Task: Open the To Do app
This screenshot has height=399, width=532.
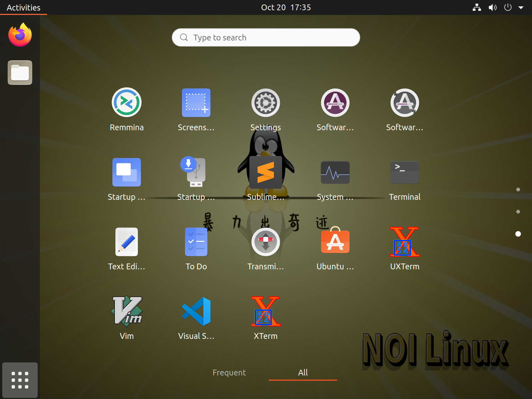Action: (x=196, y=242)
